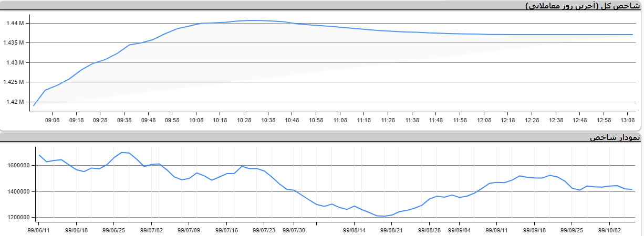The image size is (644, 236).
Task: Click the 1.42 M value on the y-axis
Action: pyautogui.click(x=15, y=102)
